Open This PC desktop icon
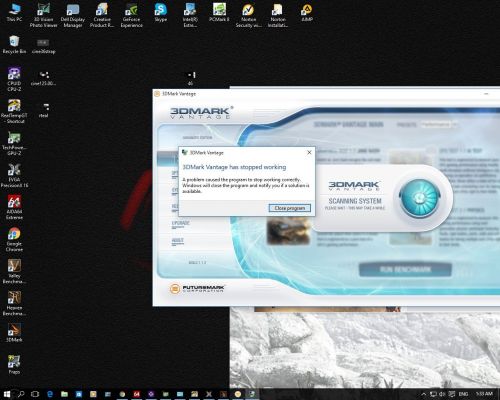500x400 pixels. [14, 13]
